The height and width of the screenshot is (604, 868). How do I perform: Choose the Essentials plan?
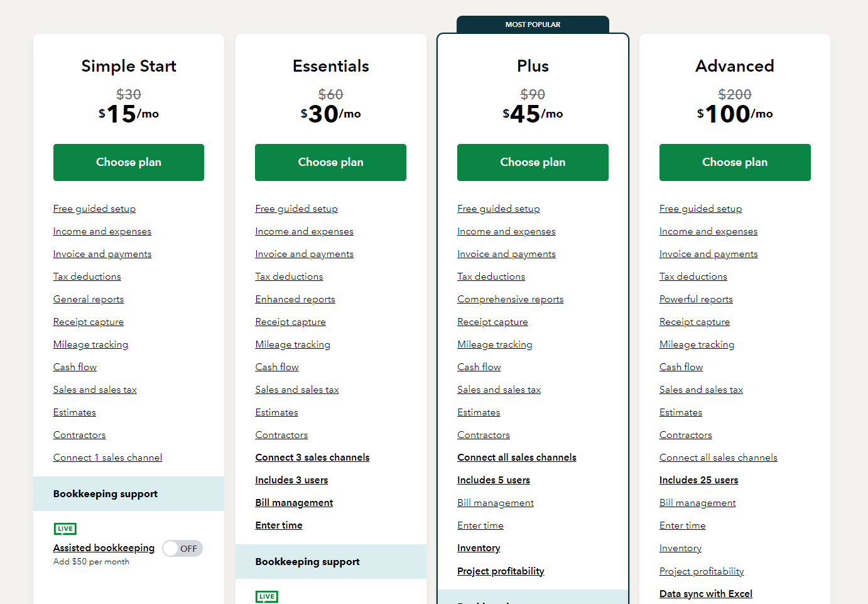click(x=330, y=162)
